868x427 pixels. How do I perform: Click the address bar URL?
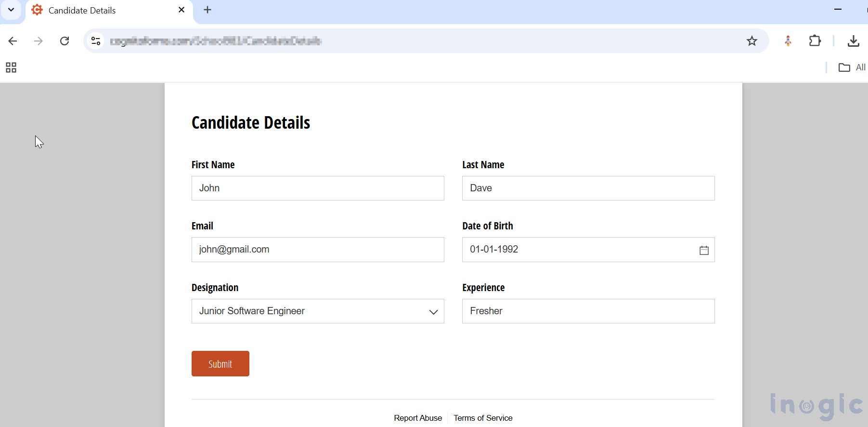(216, 41)
